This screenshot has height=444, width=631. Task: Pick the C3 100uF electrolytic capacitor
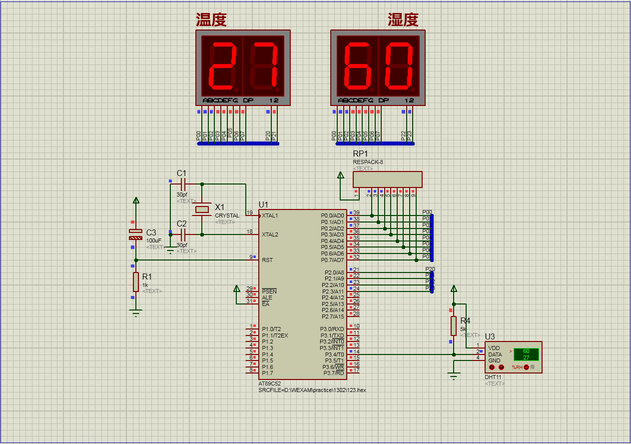135,235
